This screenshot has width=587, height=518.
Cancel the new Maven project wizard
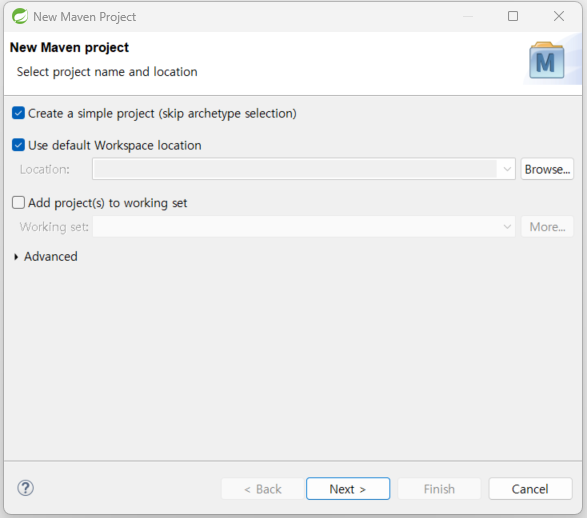tap(530, 489)
